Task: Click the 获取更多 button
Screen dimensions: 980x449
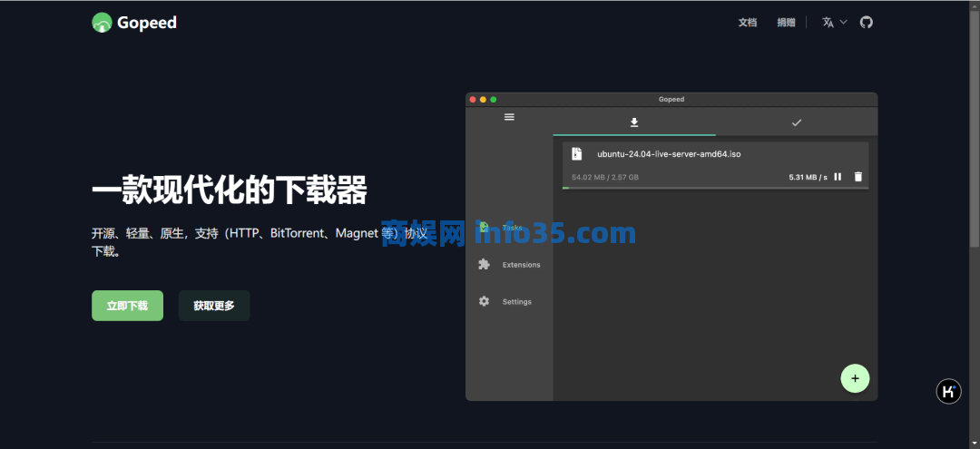Action: (x=213, y=306)
